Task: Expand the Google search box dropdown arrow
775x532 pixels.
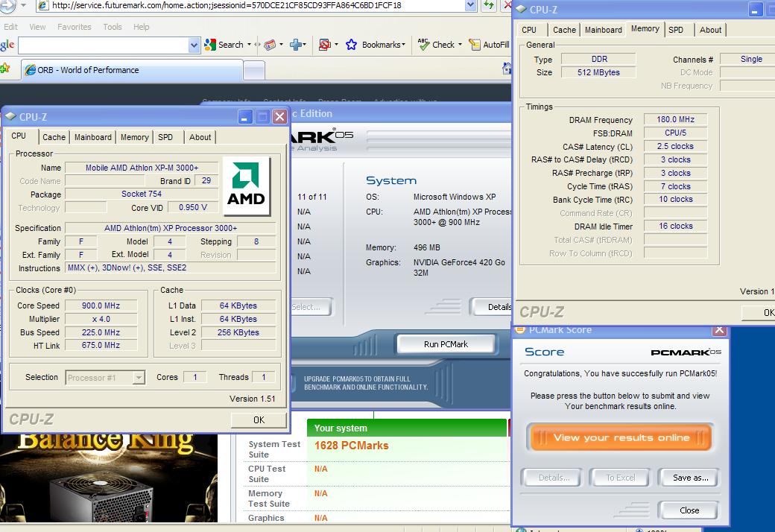Action: pyautogui.click(x=194, y=45)
